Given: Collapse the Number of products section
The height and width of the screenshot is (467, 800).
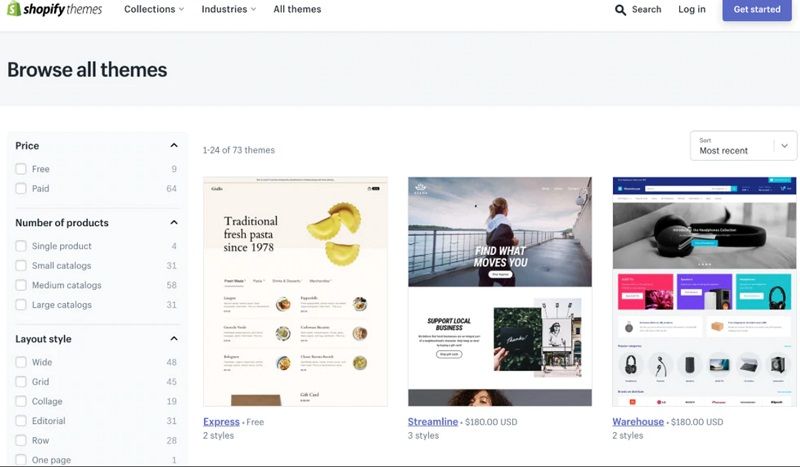Looking at the screenshot, I should 174,223.
